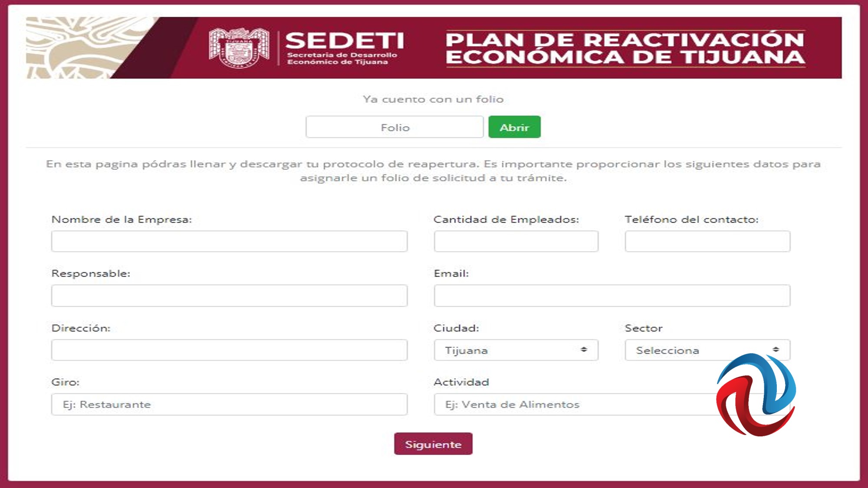Focus the Responsable text field
868x488 pixels.
229,296
